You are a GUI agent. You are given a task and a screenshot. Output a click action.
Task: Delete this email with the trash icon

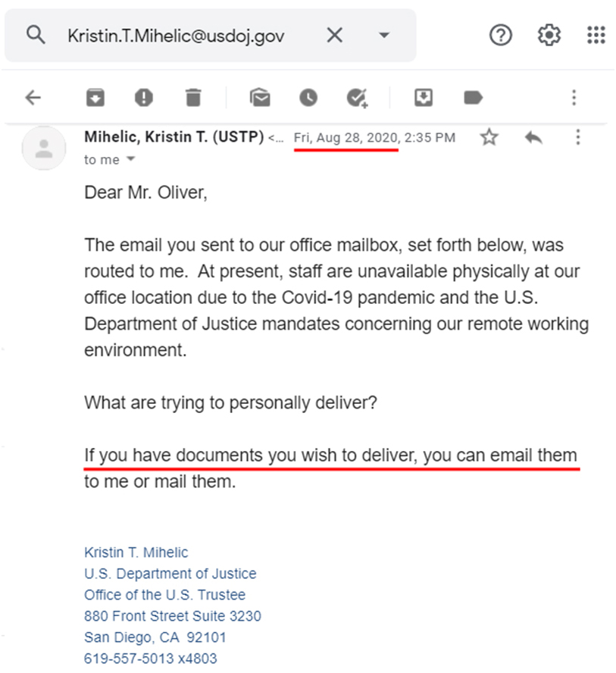(193, 98)
